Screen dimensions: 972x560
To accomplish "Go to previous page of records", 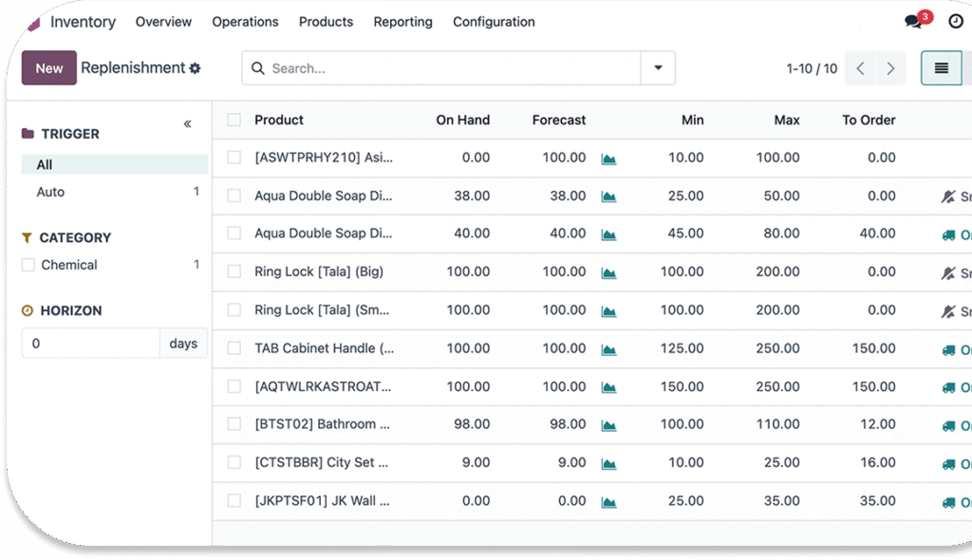I will (860, 68).
